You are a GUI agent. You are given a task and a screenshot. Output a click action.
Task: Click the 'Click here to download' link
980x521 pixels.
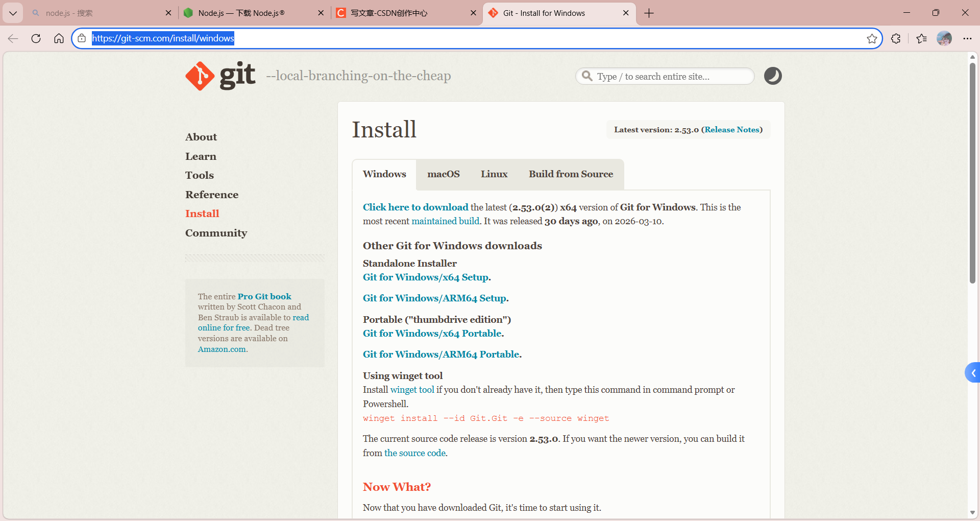[415, 207]
